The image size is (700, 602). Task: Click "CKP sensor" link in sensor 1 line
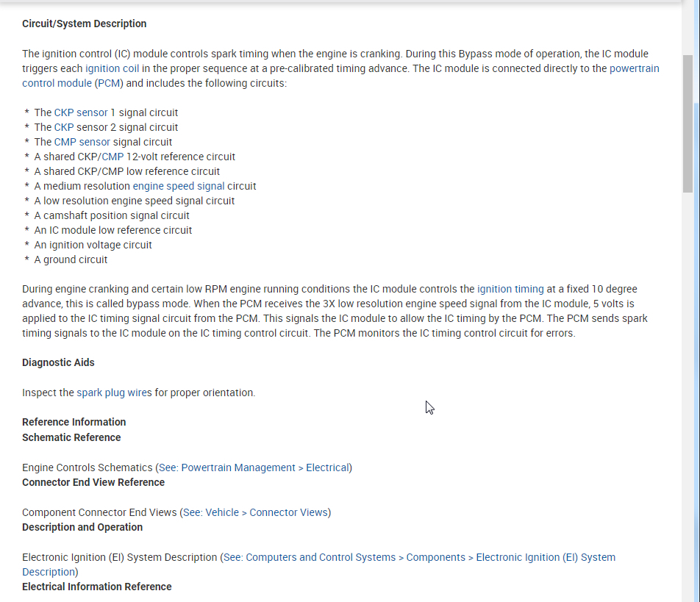coord(81,112)
